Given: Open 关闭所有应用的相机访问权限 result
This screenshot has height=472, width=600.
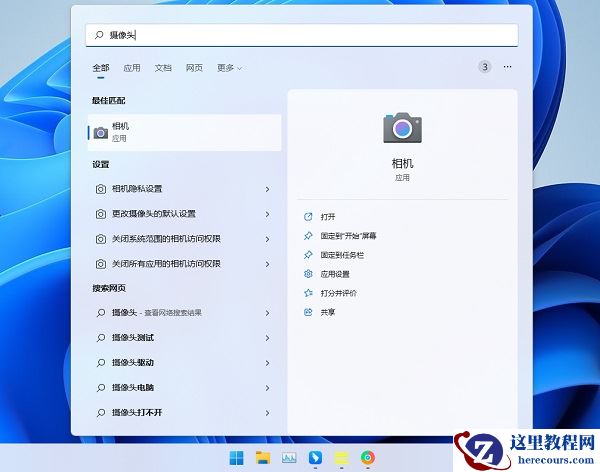Looking at the screenshot, I should point(184,264).
